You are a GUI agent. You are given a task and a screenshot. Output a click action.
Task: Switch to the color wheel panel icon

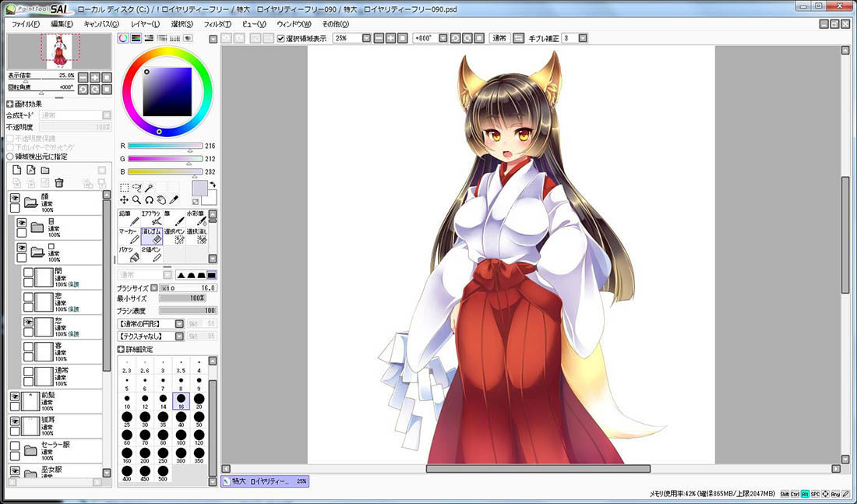click(123, 38)
